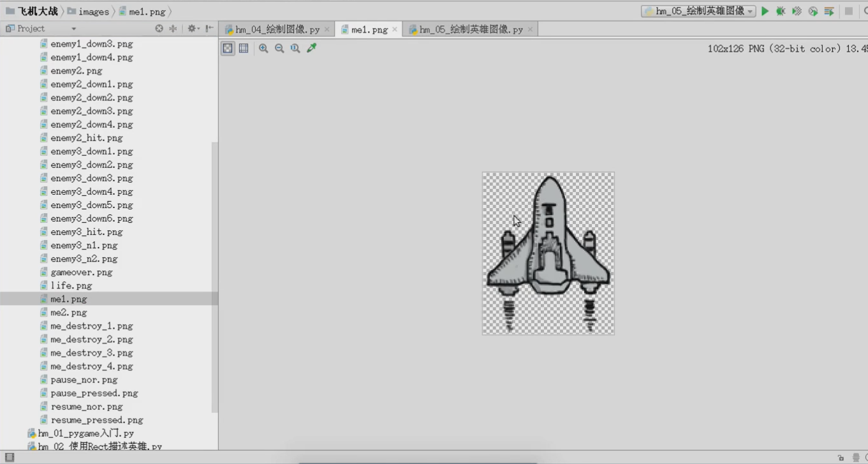Select enemy3_down3.png file
The image size is (868, 464).
92,178
